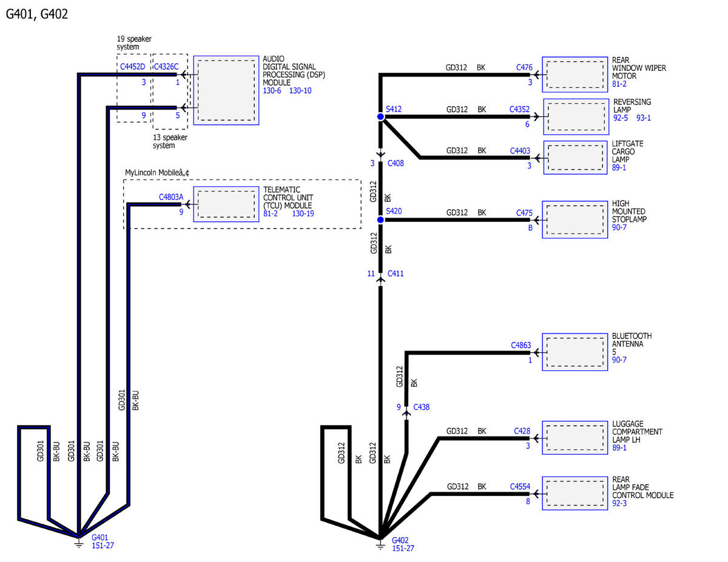Click the Rear Window Wiper Motor box
The width and height of the screenshot is (728, 562).
click(575, 75)
